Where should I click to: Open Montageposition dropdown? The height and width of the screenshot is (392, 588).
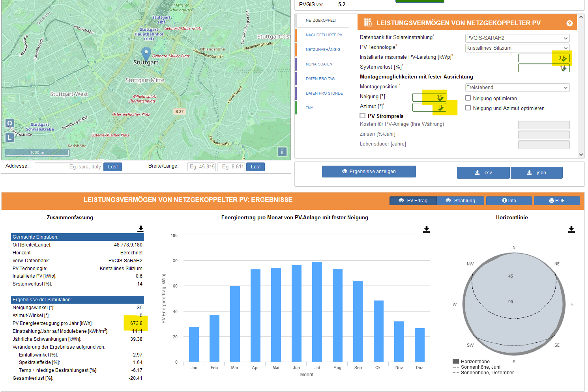517,88
